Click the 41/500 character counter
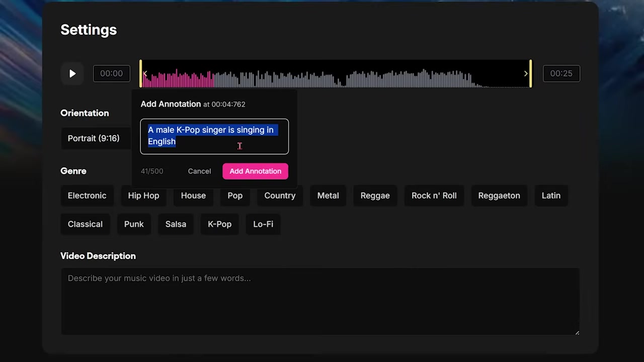This screenshot has width=644, height=362. click(x=152, y=171)
